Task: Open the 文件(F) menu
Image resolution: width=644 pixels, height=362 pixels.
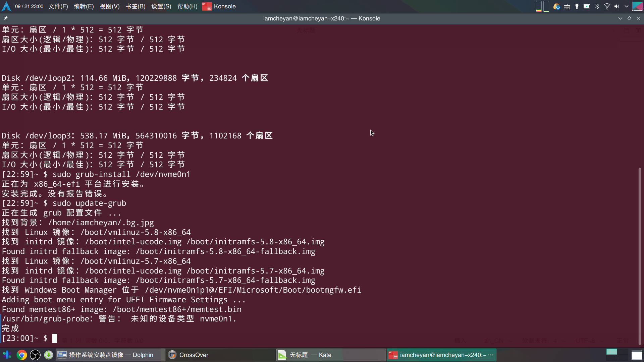Action: click(58, 6)
